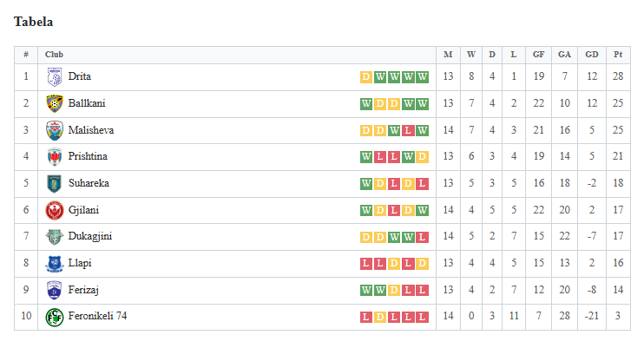644x348 pixels.
Task: Click the GD column header
Action: click(x=591, y=55)
